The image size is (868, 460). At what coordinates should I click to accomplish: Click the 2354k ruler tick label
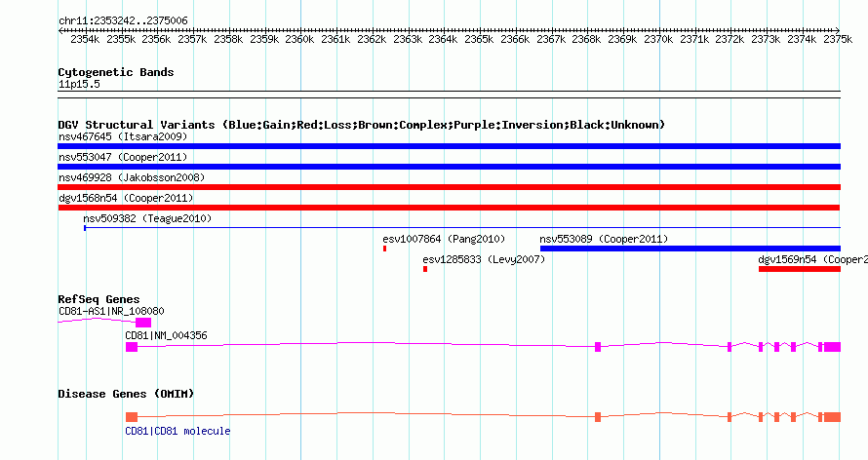pyautogui.click(x=85, y=39)
